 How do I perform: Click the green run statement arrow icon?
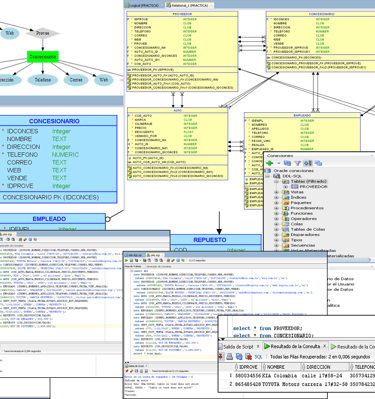(x=126, y=260)
